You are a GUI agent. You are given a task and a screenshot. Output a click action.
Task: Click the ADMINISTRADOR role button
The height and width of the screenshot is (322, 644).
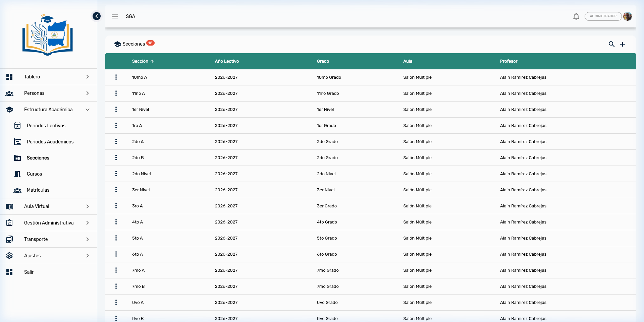(x=603, y=16)
